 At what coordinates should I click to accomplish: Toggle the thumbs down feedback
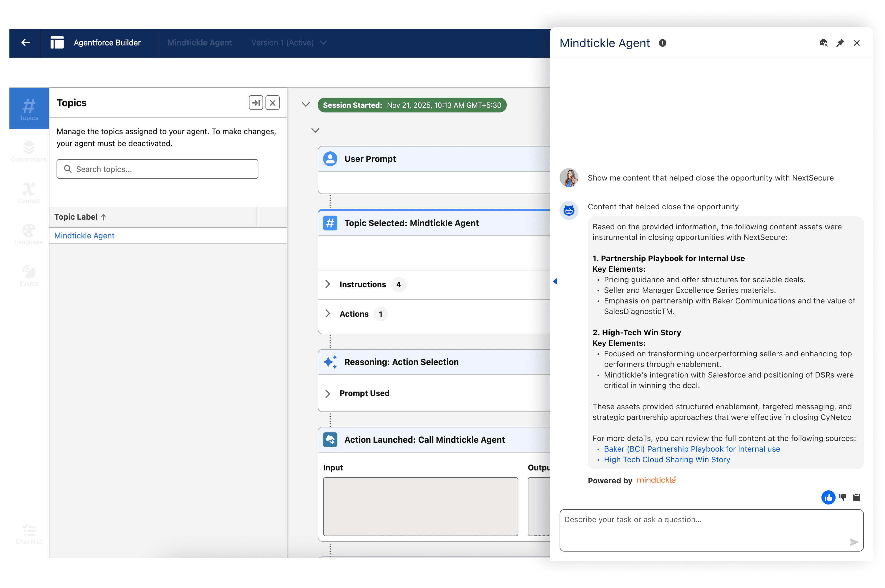[x=843, y=497]
